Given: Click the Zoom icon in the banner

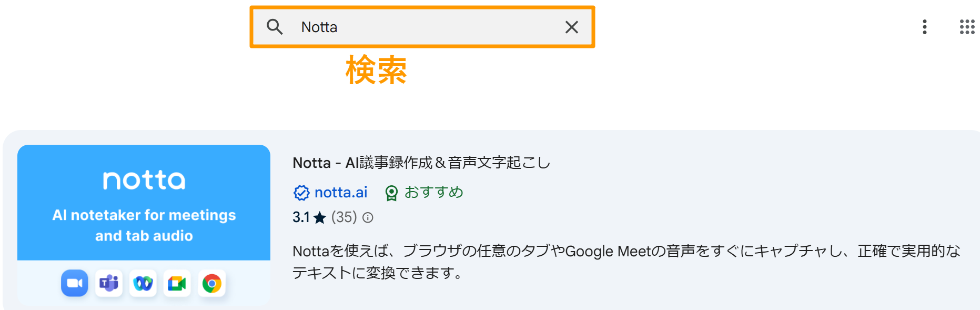Looking at the screenshot, I should point(75,283).
